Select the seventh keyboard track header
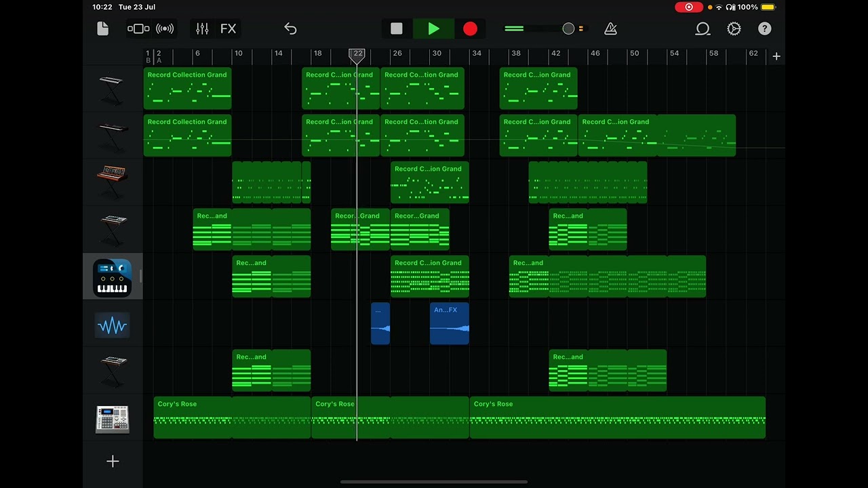This screenshot has height=488, width=868. tap(113, 370)
